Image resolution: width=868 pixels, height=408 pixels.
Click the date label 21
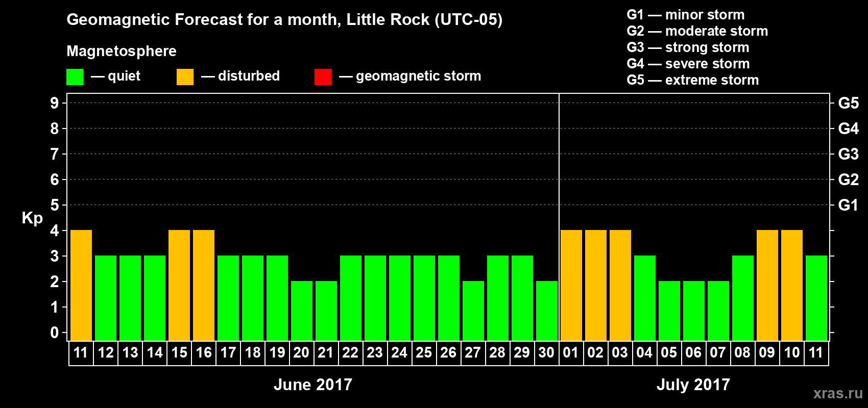[326, 353]
